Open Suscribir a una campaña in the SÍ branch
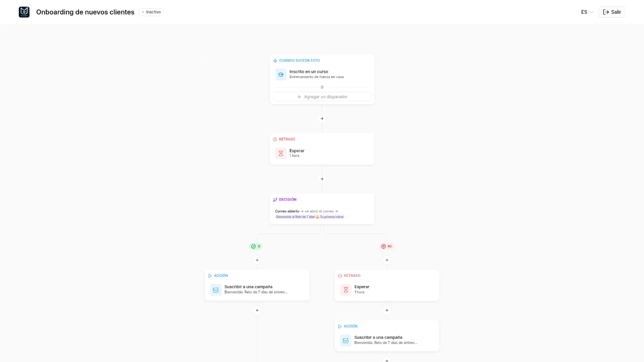 point(257,290)
